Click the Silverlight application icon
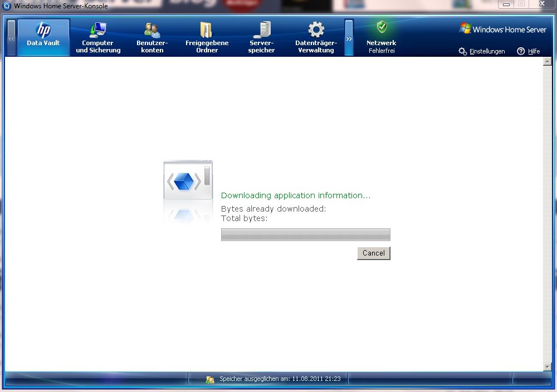 pos(188,180)
